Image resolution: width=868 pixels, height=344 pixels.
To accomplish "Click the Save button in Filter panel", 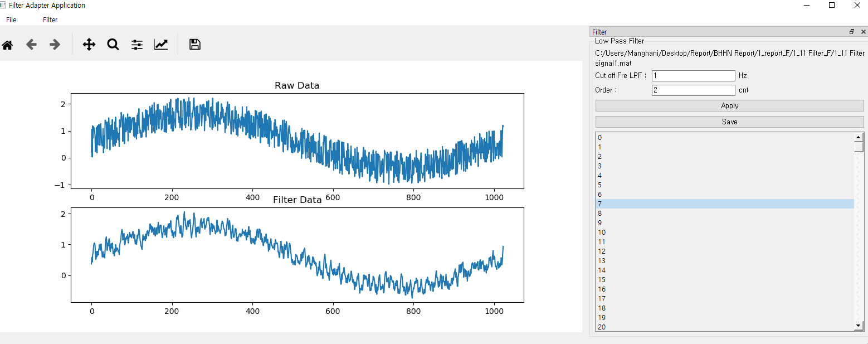I will (730, 122).
